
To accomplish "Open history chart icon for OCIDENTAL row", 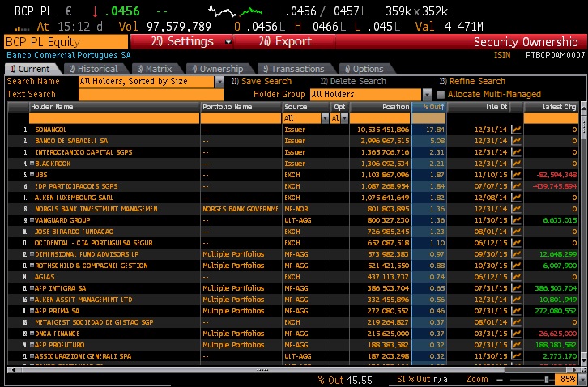I will point(517,243).
